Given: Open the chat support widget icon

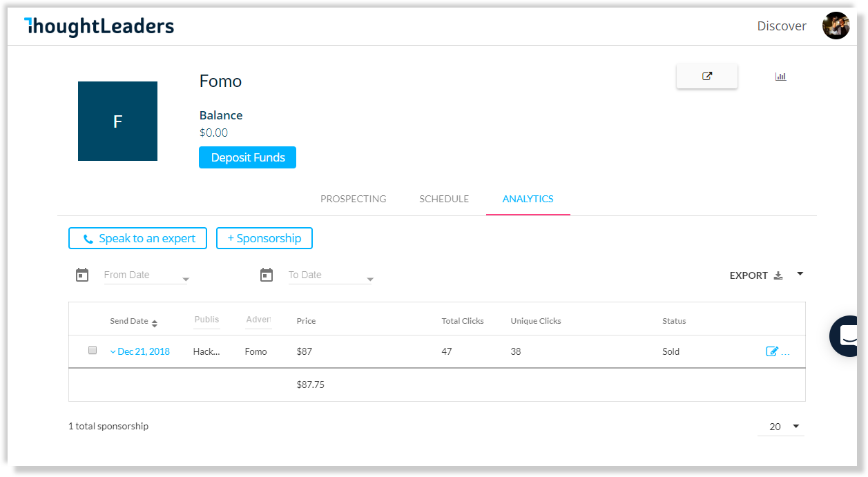Looking at the screenshot, I should pyautogui.click(x=848, y=336).
